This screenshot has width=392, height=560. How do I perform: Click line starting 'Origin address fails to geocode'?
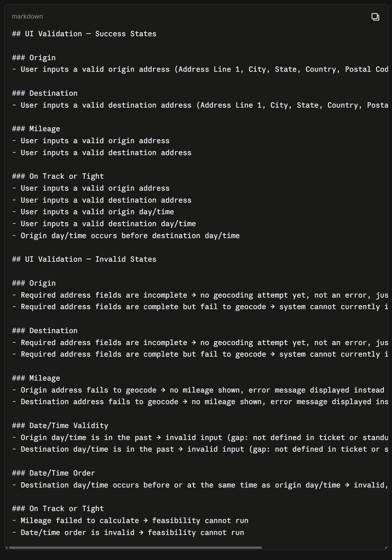[198, 390]
